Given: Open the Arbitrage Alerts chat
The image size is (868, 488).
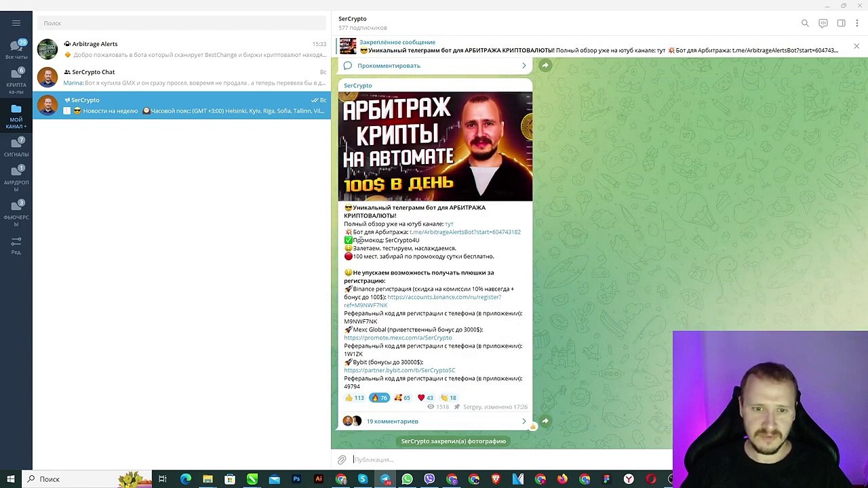Looking at the screenshot, I should pyautogui.click(x=182, y=49).
